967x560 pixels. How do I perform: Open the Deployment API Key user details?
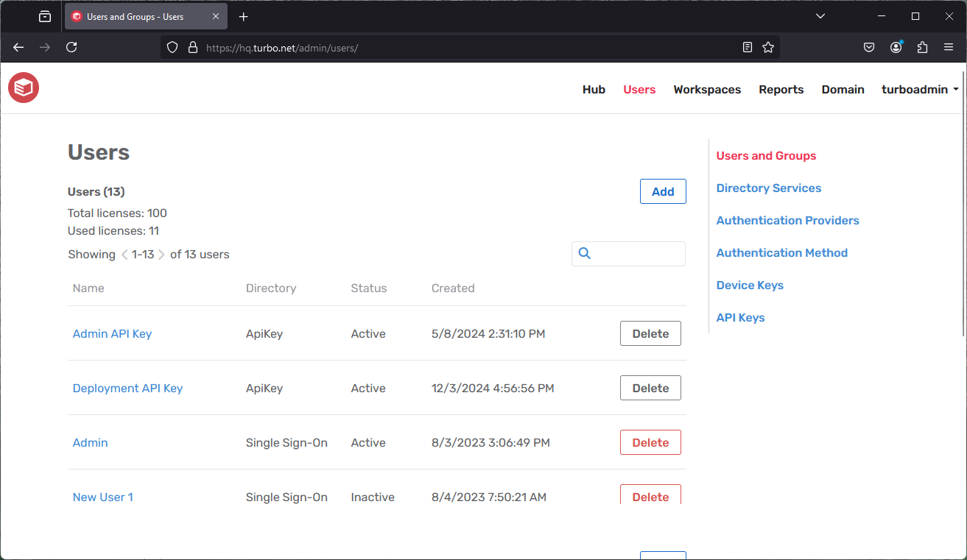(x=127, y=388)
